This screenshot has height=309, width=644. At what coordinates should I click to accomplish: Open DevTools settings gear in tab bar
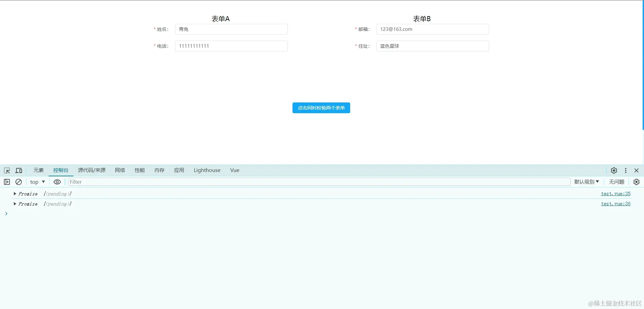[x=614, y=170]
